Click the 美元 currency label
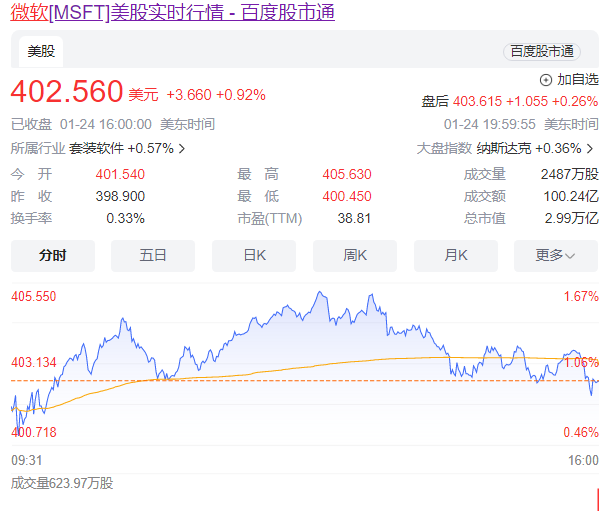Image resolution: width=616 pixels, height=511 pixels. pos(143,95)
